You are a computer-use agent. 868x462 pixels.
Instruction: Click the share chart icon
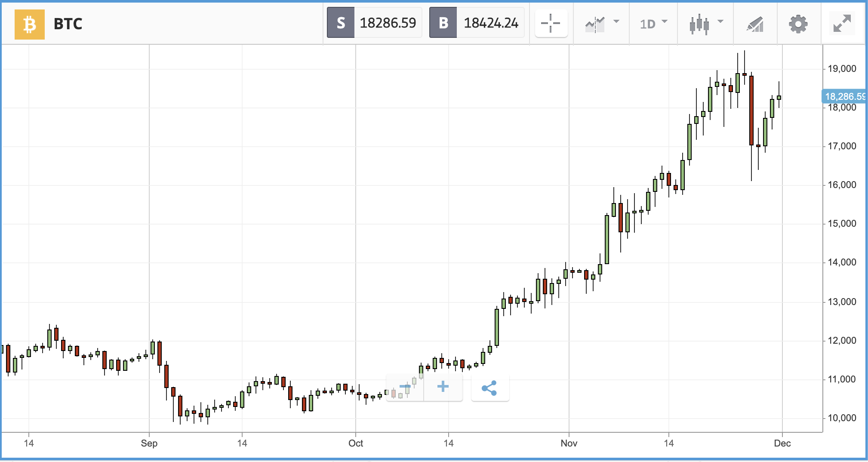490,388
